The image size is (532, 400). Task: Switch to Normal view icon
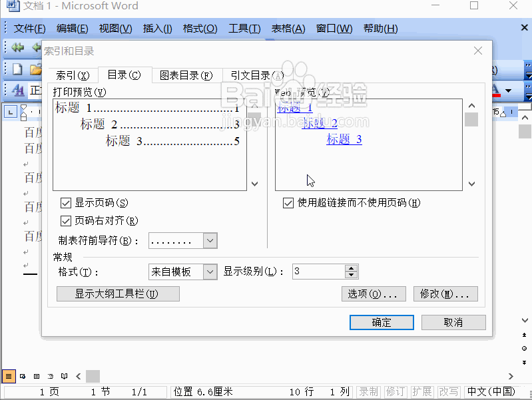[9, 376]
